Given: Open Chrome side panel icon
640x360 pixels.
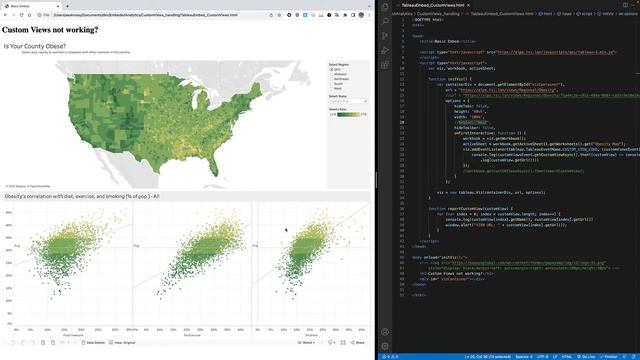Looking at the screenshot, I should pyautogui.click(x=353, y=15).
